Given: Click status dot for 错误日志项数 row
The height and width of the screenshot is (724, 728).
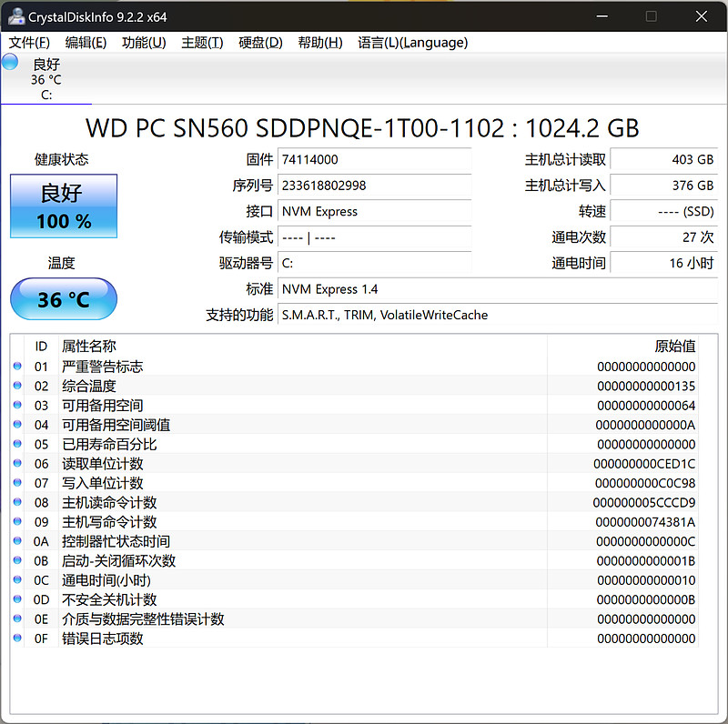Looking at the screenshot, I should click(17, 639).
